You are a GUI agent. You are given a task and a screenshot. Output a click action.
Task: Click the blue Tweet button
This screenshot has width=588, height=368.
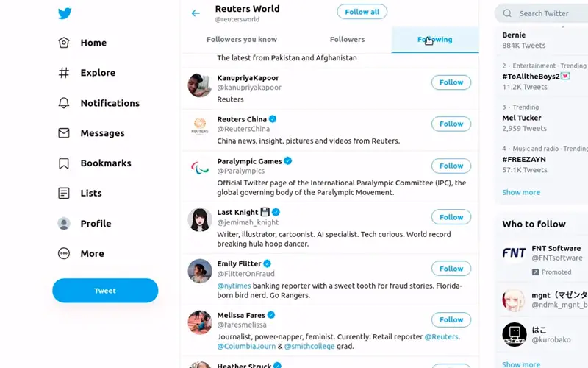(105, 291)
